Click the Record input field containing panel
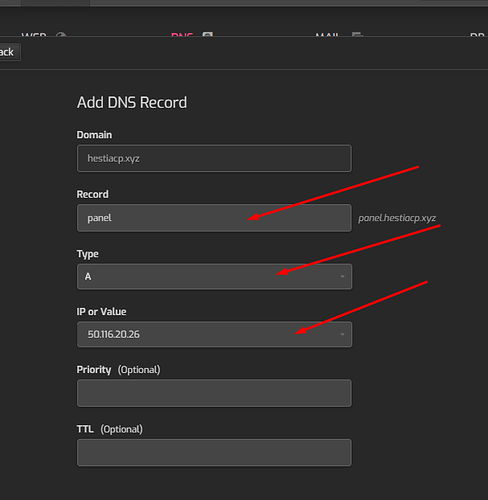488x500 pixels. [214, 218]
